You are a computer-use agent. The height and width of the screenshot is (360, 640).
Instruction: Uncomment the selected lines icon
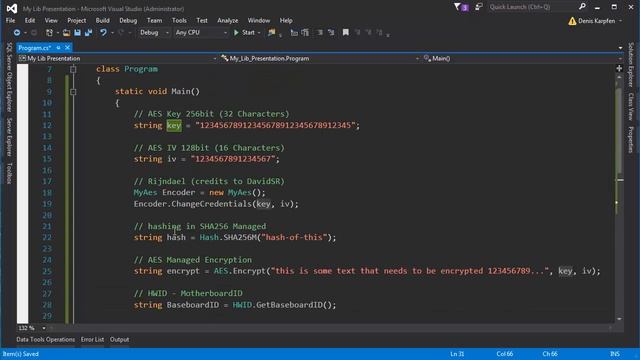pos(331,32)
